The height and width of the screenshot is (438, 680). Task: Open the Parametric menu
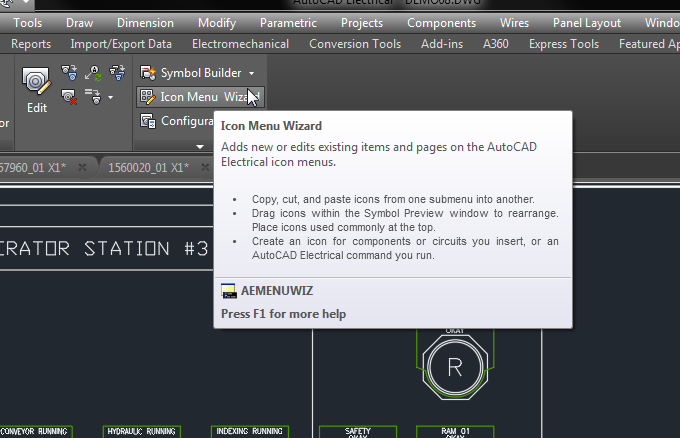pyautogui.click(x=288, y=23)
